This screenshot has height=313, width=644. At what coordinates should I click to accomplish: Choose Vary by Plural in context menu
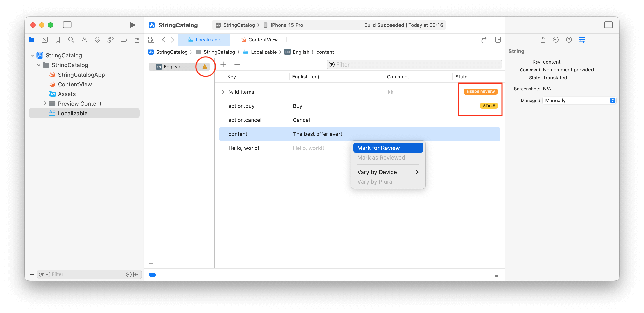[388, 181]
